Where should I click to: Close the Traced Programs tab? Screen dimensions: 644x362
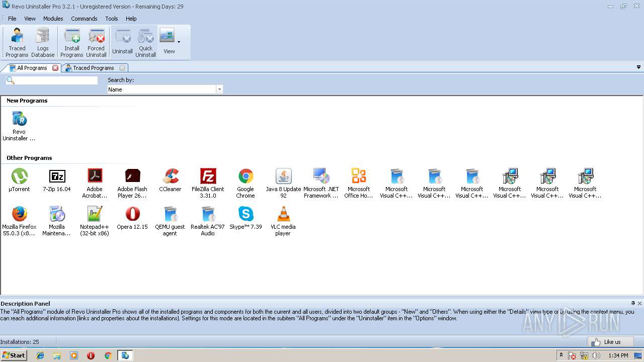(122, 68)
